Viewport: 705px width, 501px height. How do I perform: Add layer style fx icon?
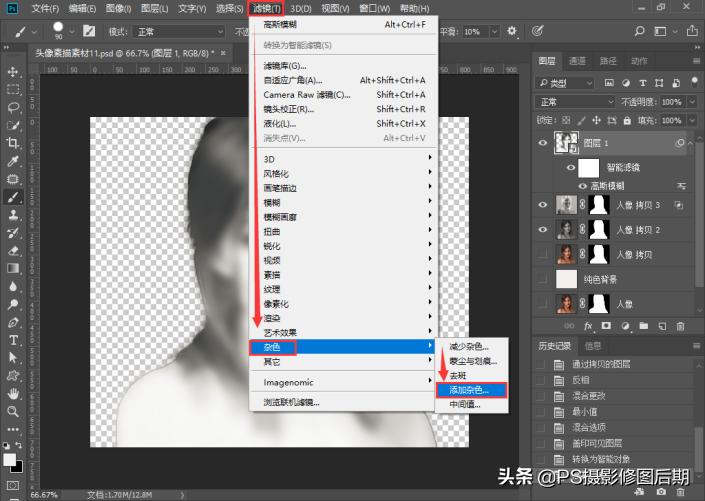588,326
